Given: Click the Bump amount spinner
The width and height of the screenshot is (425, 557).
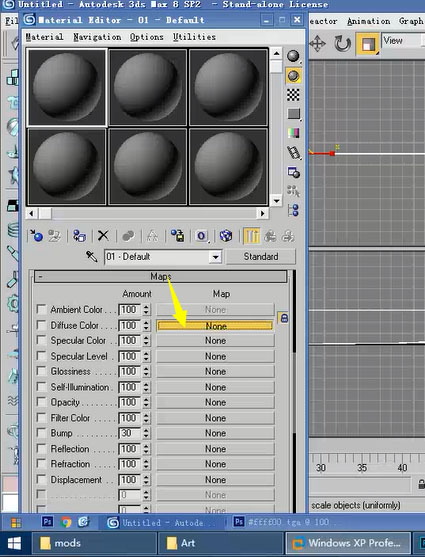Looking at the screenshot, I should pyautogui.click(x=146, y=433).
